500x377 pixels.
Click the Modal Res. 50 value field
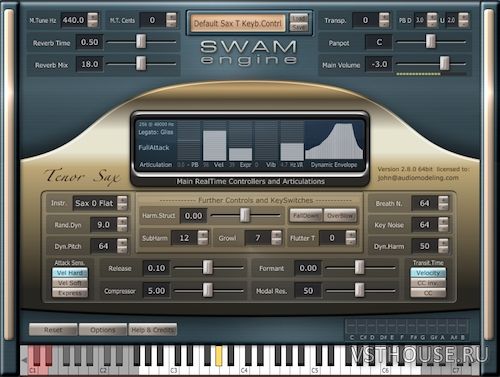point(308,291)
